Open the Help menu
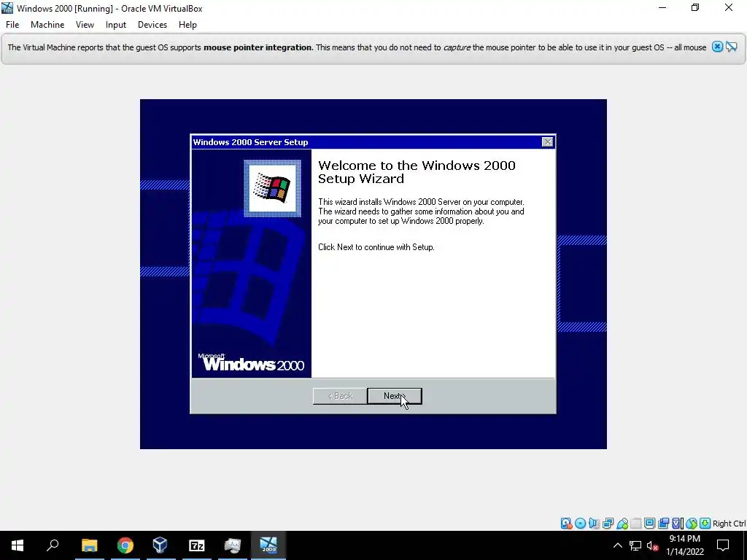Viewport: 747px width, 560px height. [187, 25]
